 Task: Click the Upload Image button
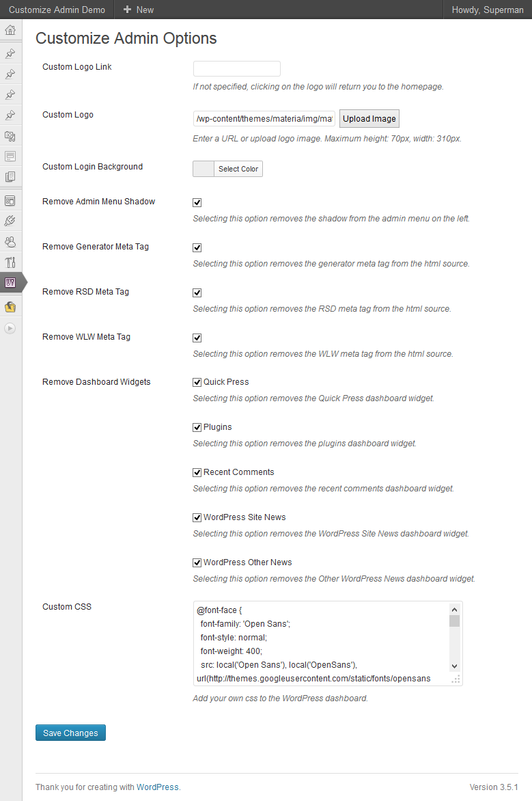tap(369, 118)
